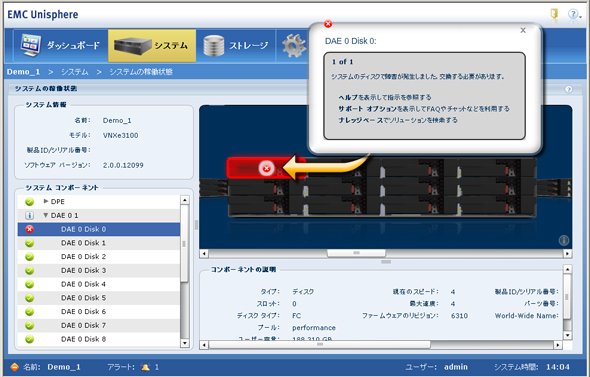This screenshot has height=377, width=590.
Task: Click the info icon on the hardware view
Action: point(563,240)
